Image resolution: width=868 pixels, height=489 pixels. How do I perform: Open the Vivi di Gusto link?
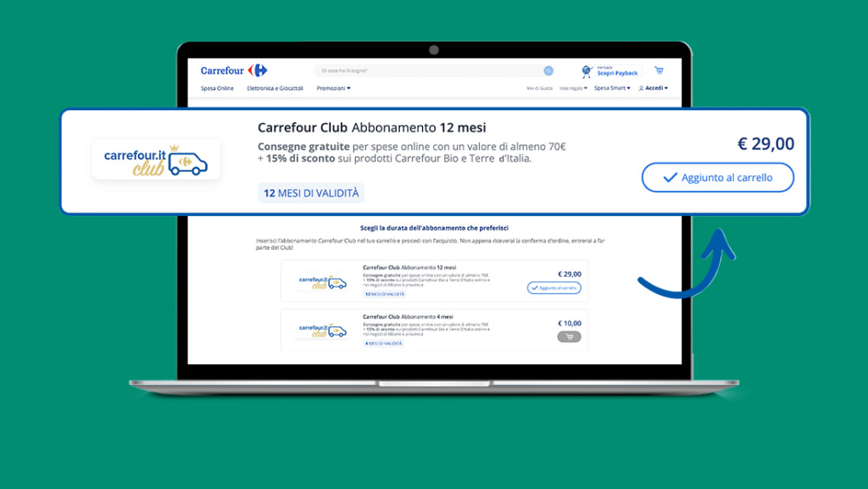(x=539, y=88)
